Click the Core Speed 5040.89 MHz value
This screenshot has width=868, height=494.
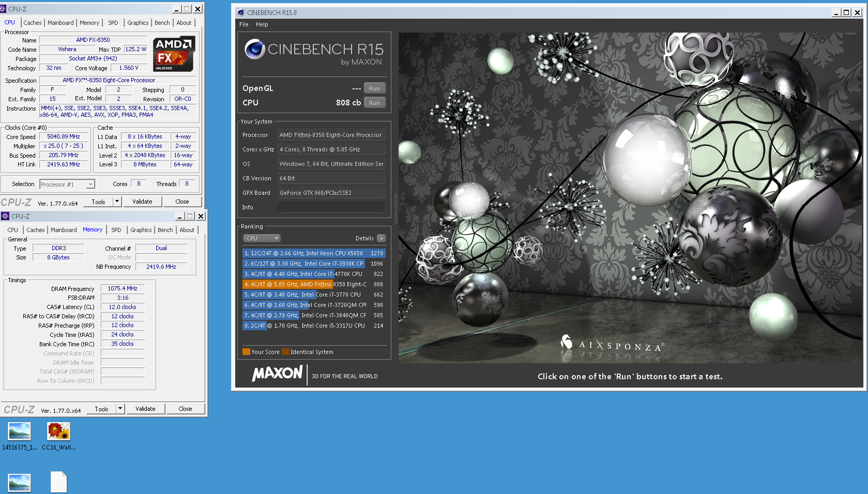point(63,136)
